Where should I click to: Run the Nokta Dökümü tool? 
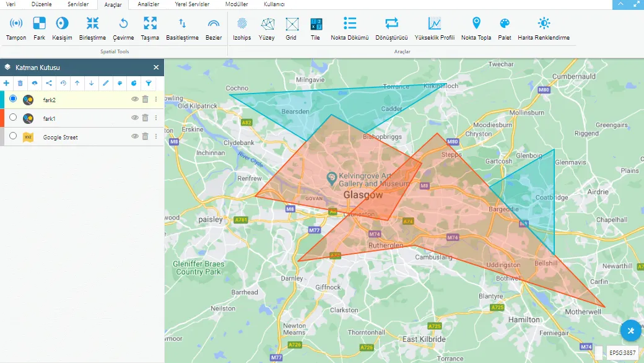point(349,28)
